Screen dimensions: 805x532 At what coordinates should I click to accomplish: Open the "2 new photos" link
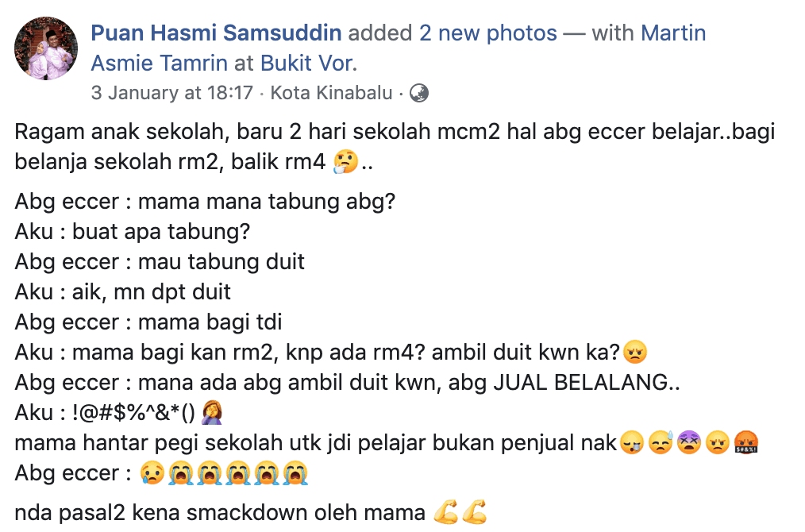488,33
